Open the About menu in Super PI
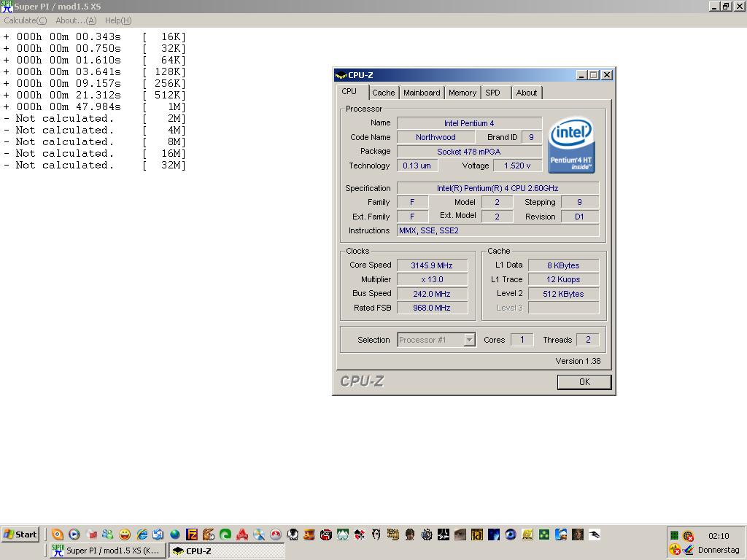Viewport: 747px width, 560px height. click(x=76, y=20)
